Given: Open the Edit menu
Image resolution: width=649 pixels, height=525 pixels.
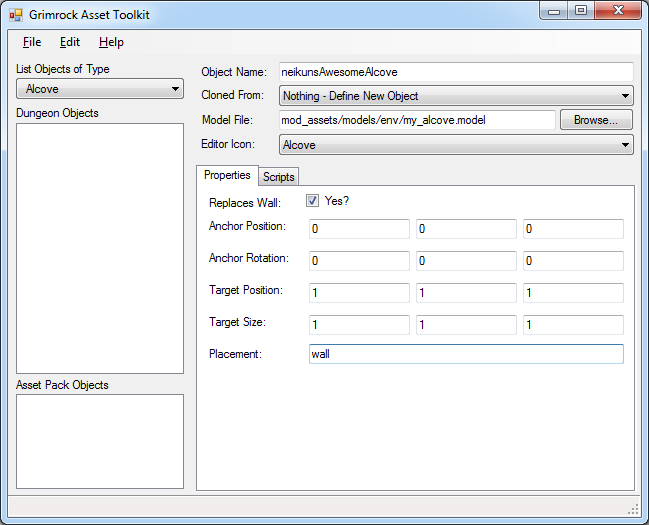Looking at the screenshot, I should coord(70,42).
